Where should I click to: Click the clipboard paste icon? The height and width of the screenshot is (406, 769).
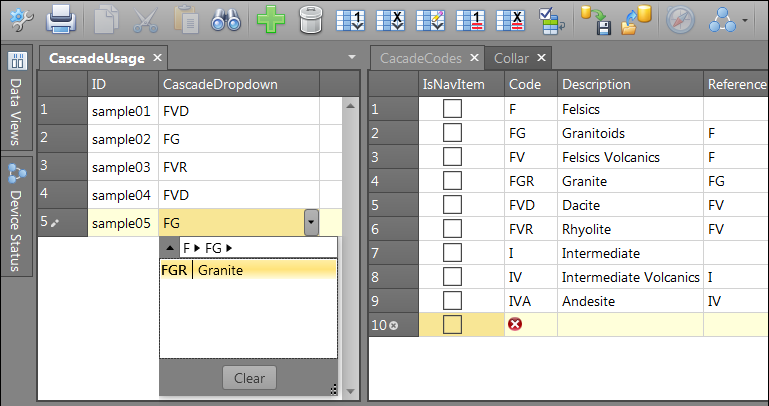186,21
